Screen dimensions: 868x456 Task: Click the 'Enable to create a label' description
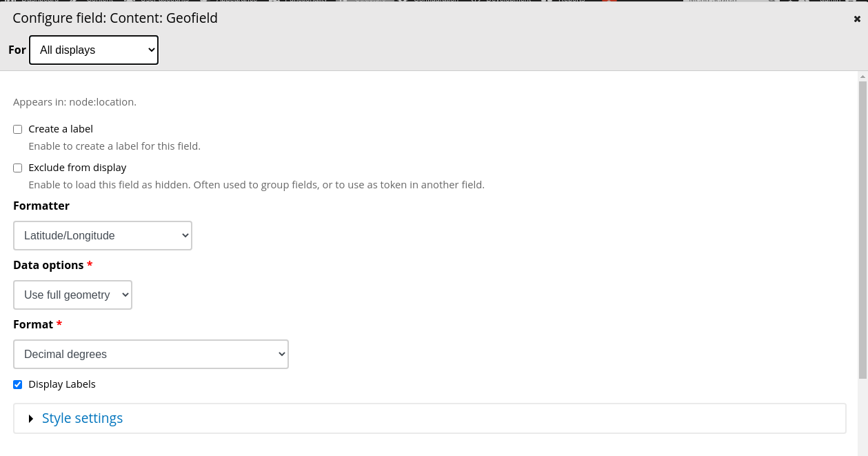114,146
